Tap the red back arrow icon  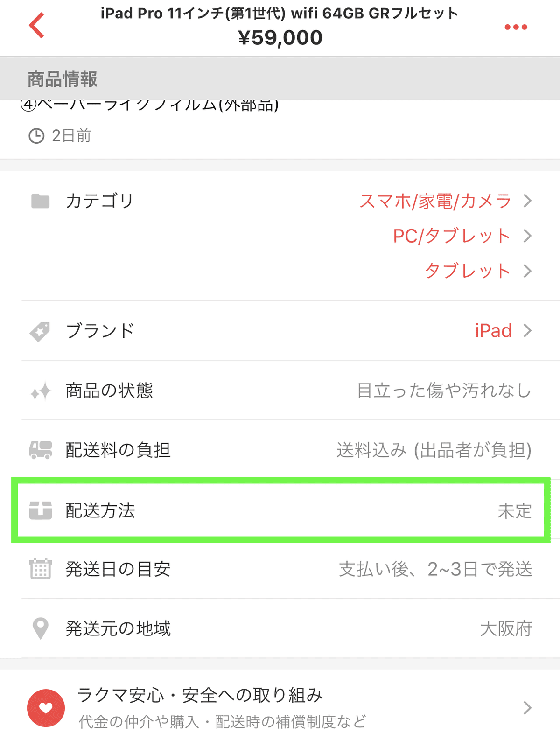click(36, 25)
